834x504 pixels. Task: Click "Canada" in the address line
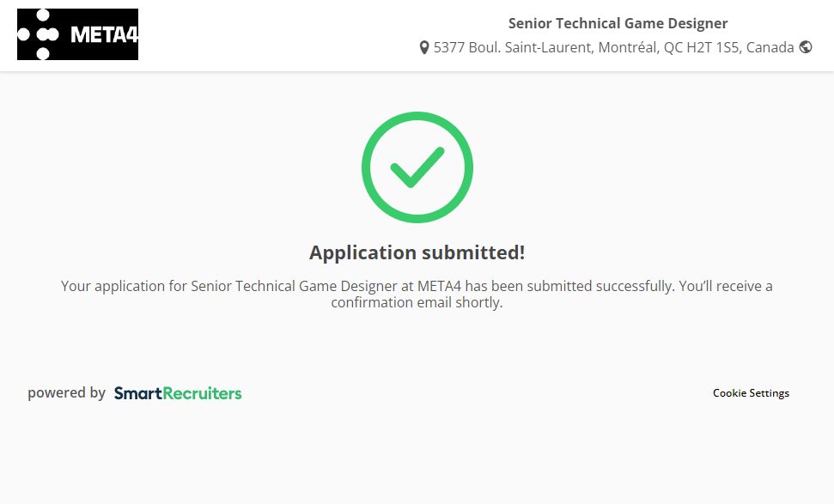point(770,48)
